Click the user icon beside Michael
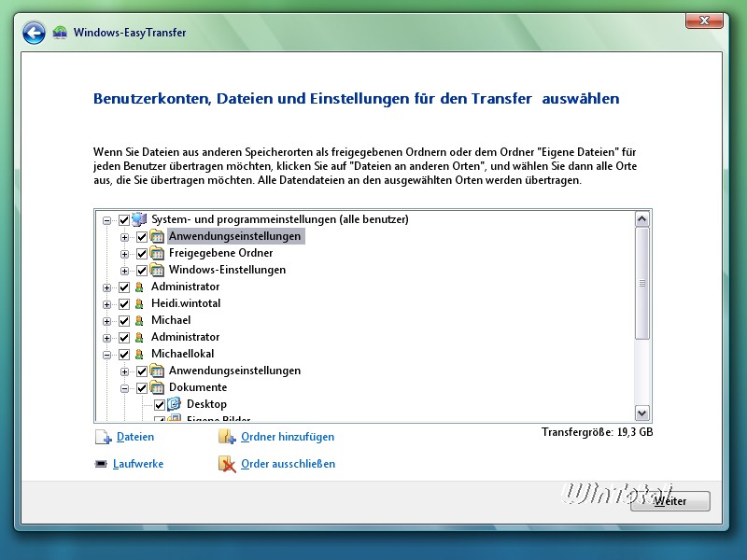The image size is (747, 560). (139, 320)
